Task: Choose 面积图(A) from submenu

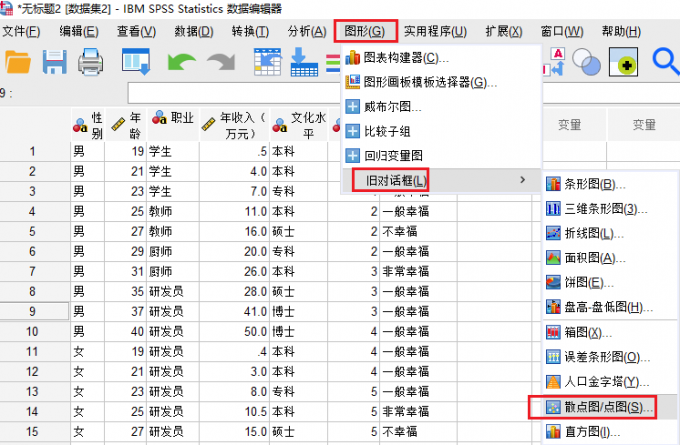Action: click(609, 258)
